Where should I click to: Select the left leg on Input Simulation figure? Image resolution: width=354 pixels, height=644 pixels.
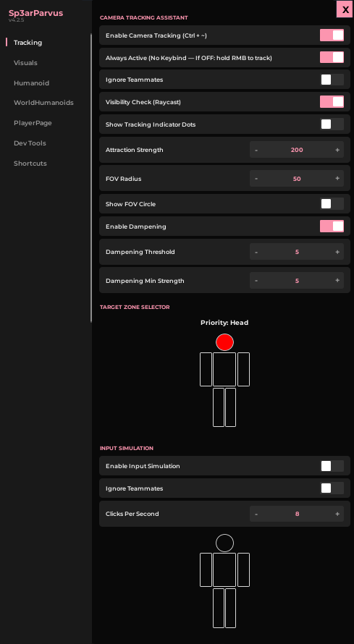tap(219, 608)
